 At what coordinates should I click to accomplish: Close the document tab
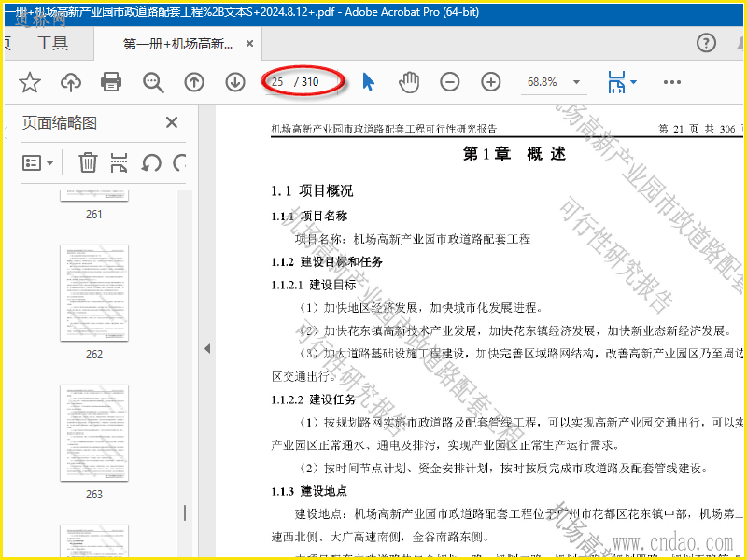click(249, 44)
